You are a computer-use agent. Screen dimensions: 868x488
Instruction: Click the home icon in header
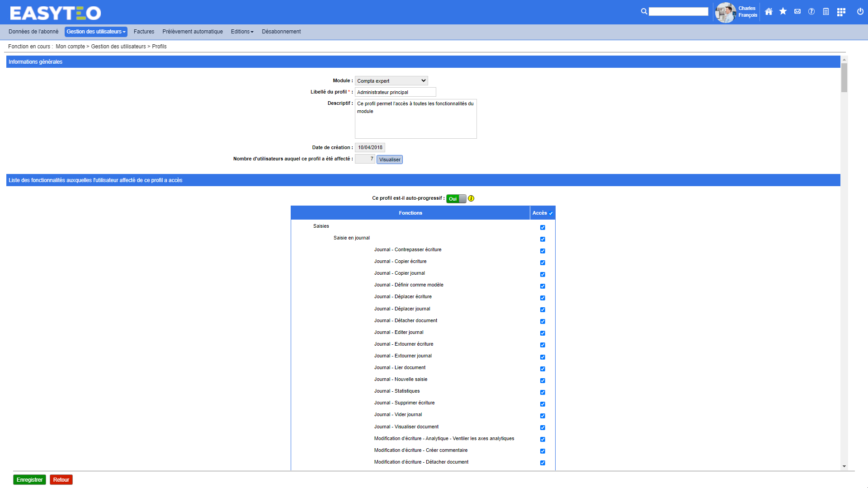pyautogui.click(x=769, y=12)
